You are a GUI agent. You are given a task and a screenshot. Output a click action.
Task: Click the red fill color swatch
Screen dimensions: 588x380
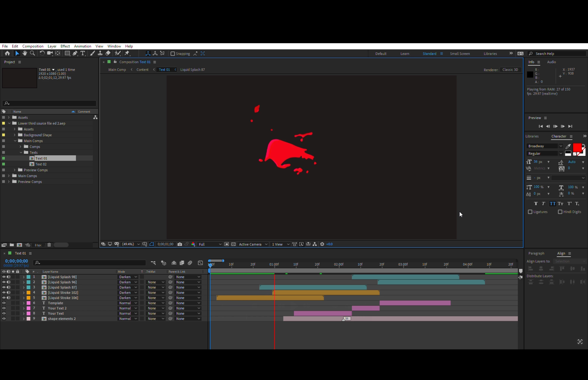click(577, 147)
